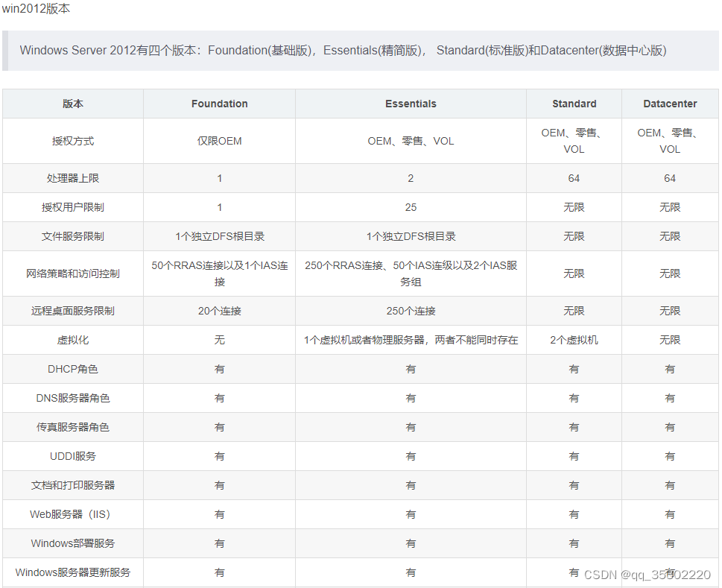The image size is (722, 588).
Task: Select the '授权用户限制' row label
Action: coord(73,207)
